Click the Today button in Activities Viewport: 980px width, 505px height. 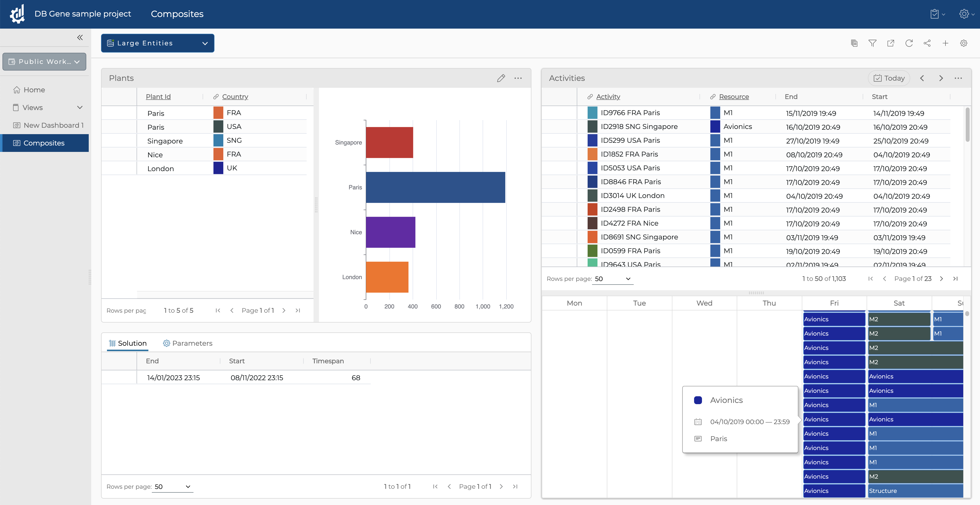point(889,78)
